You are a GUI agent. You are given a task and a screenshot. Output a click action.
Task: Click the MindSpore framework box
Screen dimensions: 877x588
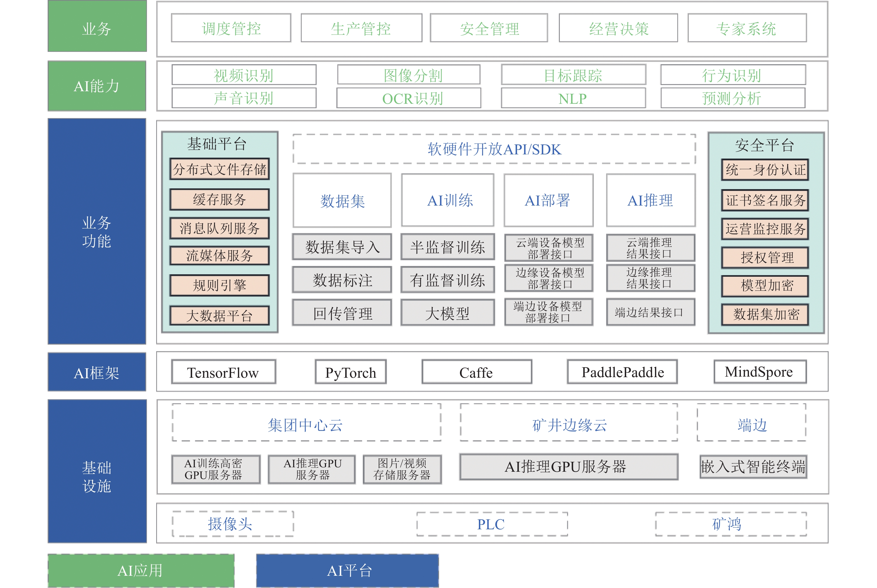pos(760,372)
